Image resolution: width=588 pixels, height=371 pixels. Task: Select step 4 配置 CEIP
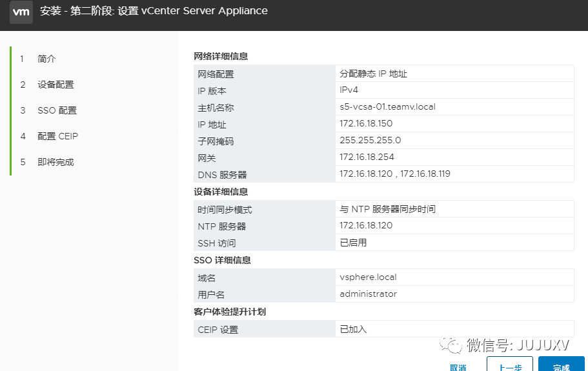57,136
